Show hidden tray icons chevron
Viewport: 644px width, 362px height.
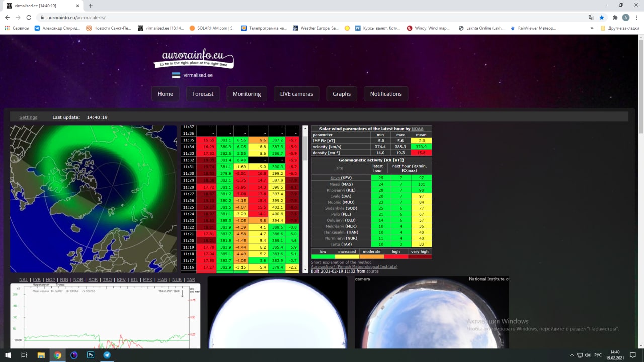pos(572,355)
